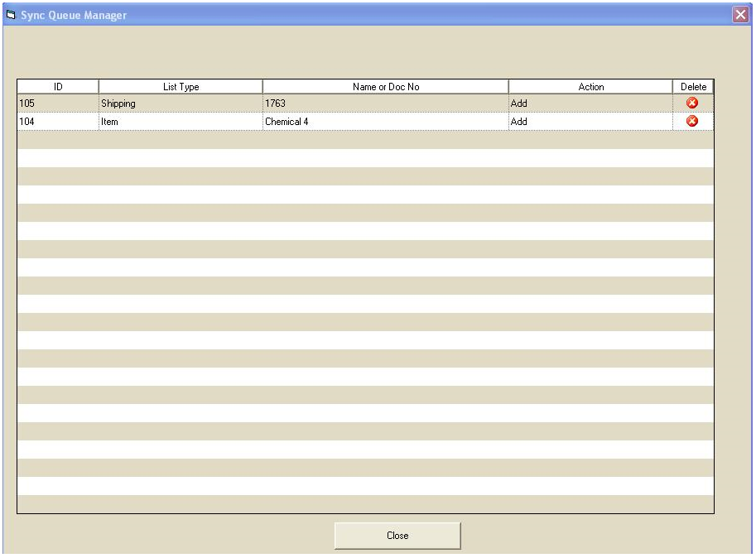Click the Action column header
The width and height of the screenshot is (756, 558).
click(x=590, y=87)
